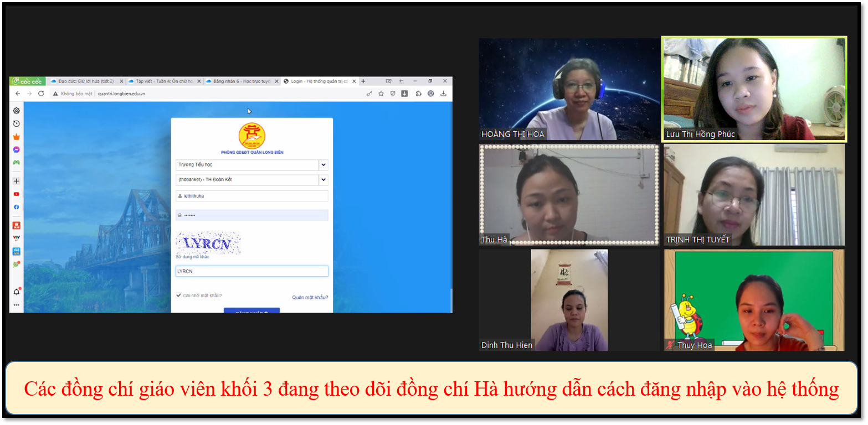Open YouTube shortcut in the sidebar
This screenshot has height=425, width=868.
tap(17, 194)
